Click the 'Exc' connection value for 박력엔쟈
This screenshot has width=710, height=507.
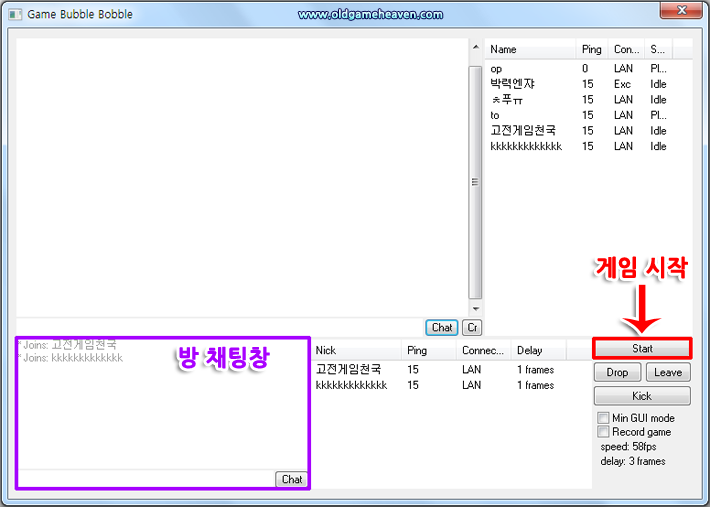coord(622,84)
